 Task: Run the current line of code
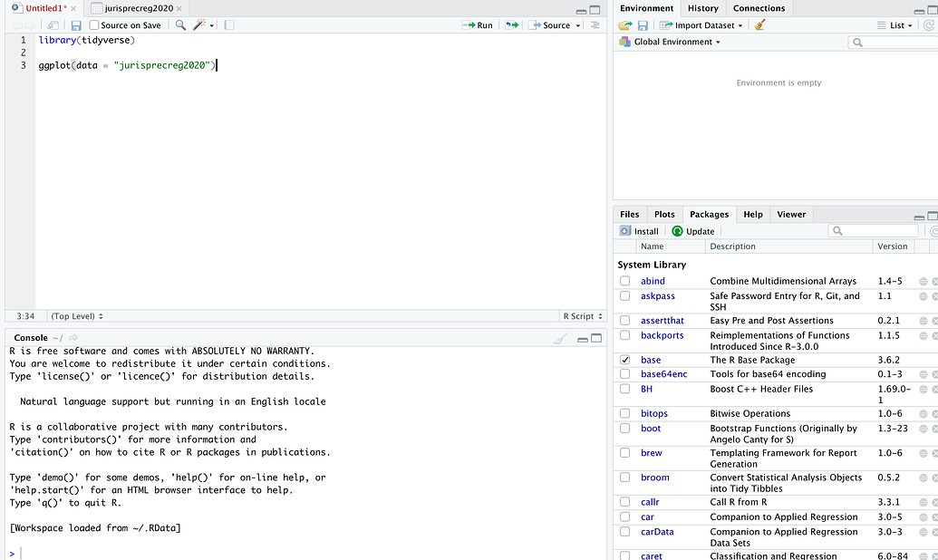(x=477, y=25)
